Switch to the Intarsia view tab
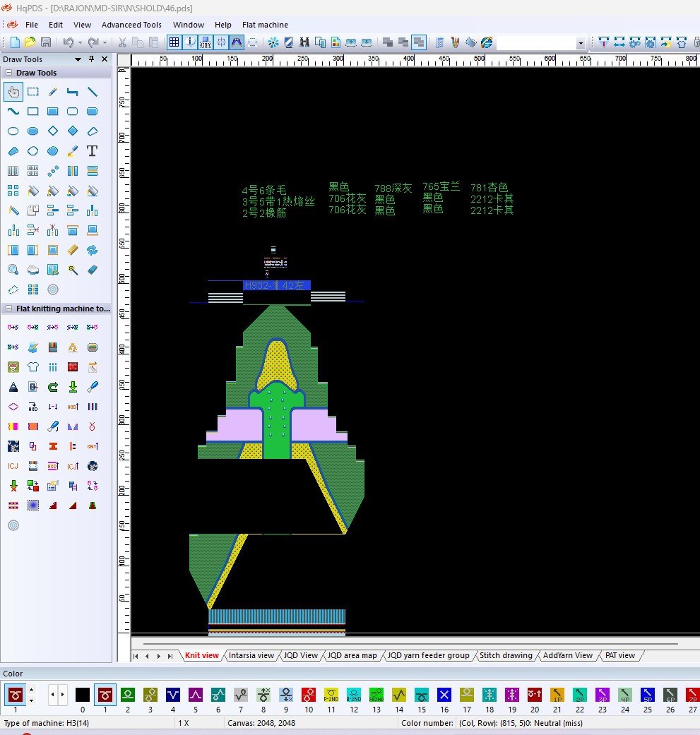This screenshot has width=700, height=735. (x=251, y=655)
